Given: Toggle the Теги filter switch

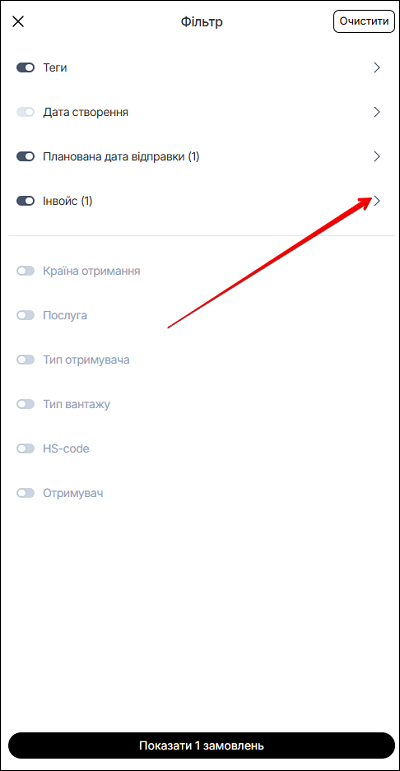Looking at the screenshot, I should (x=26, y=68).
